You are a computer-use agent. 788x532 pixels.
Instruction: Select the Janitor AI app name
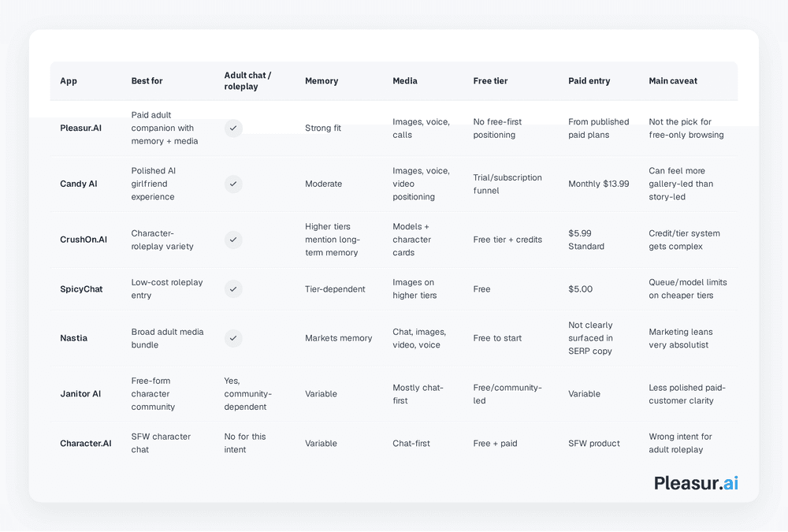(80, 394)
